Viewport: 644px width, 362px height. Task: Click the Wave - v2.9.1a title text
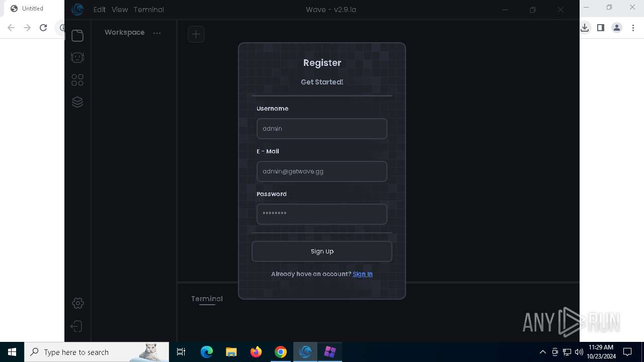[331, 10]
